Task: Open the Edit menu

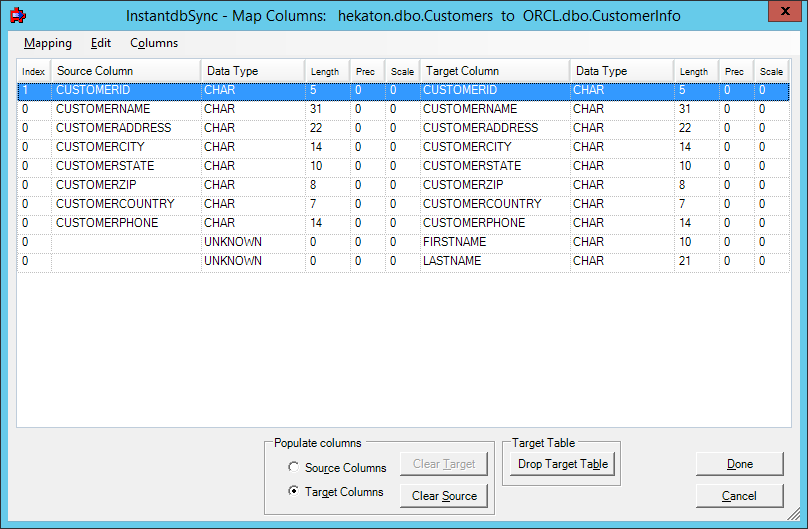Action: tap(100, 43)
